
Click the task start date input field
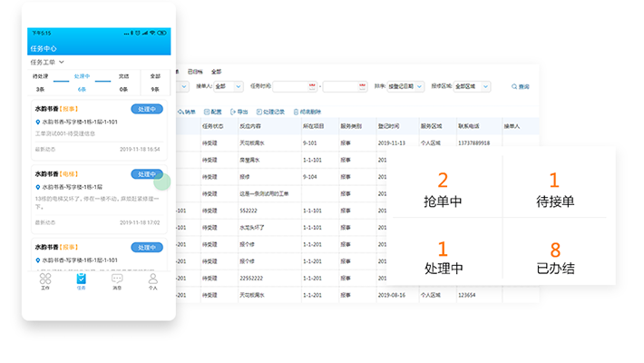click(x=296, y=86)
